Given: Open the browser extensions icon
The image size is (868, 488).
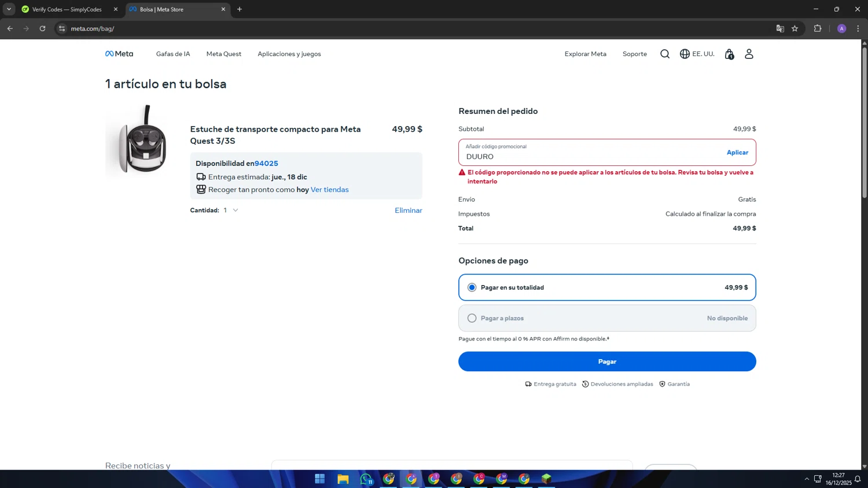Looking at the screenshot, I should 818,28.
